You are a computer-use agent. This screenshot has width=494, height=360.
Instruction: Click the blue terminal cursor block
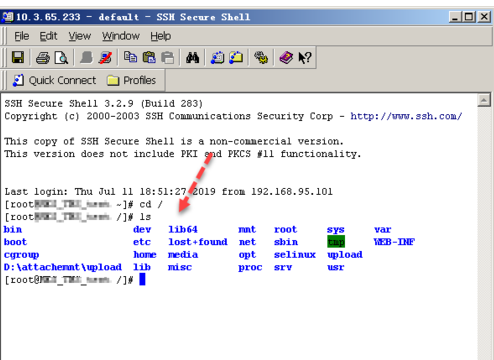142,279
